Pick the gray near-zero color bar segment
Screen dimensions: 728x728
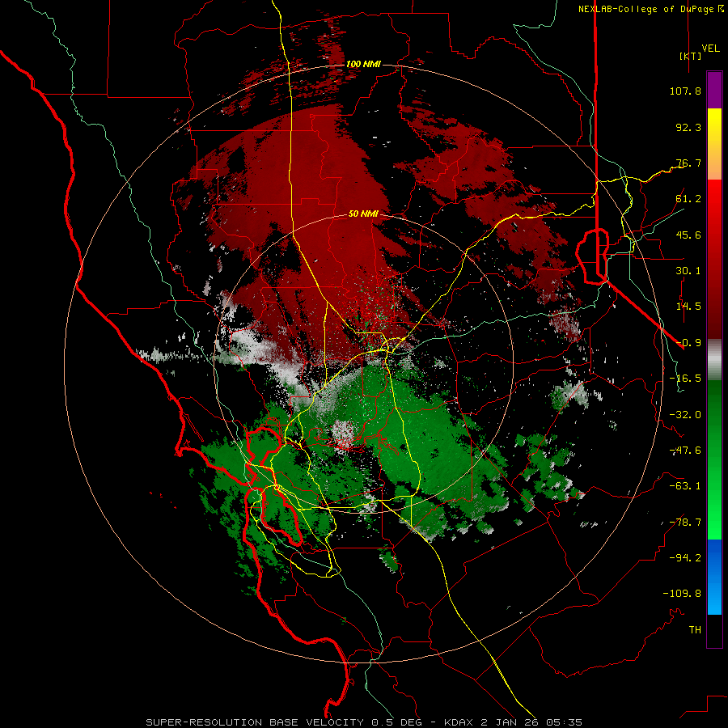(x=714, y=360)
